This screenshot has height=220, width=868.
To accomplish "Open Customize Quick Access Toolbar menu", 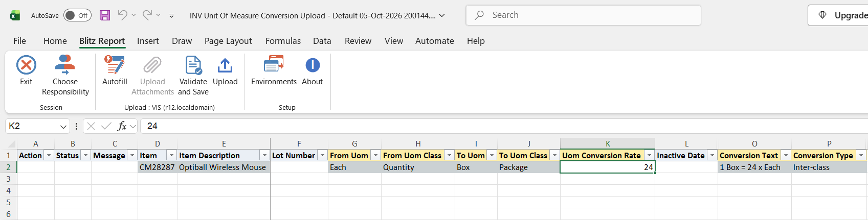I will point(171,16).
